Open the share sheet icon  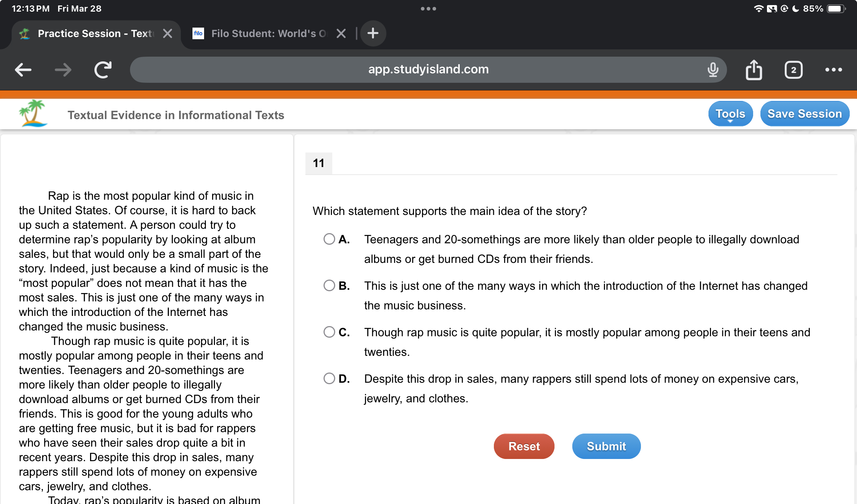coord(754,69)
